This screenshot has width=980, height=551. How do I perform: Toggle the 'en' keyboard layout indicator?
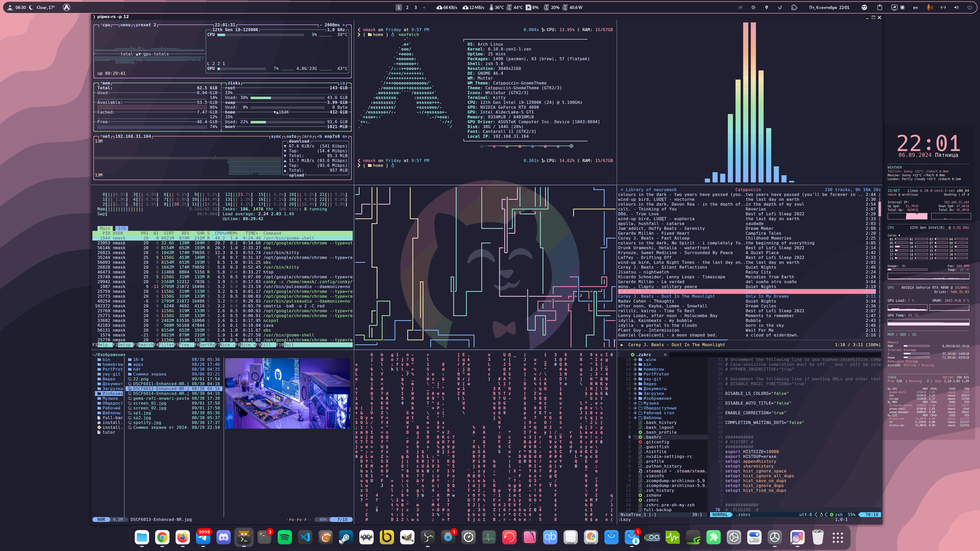915,7
